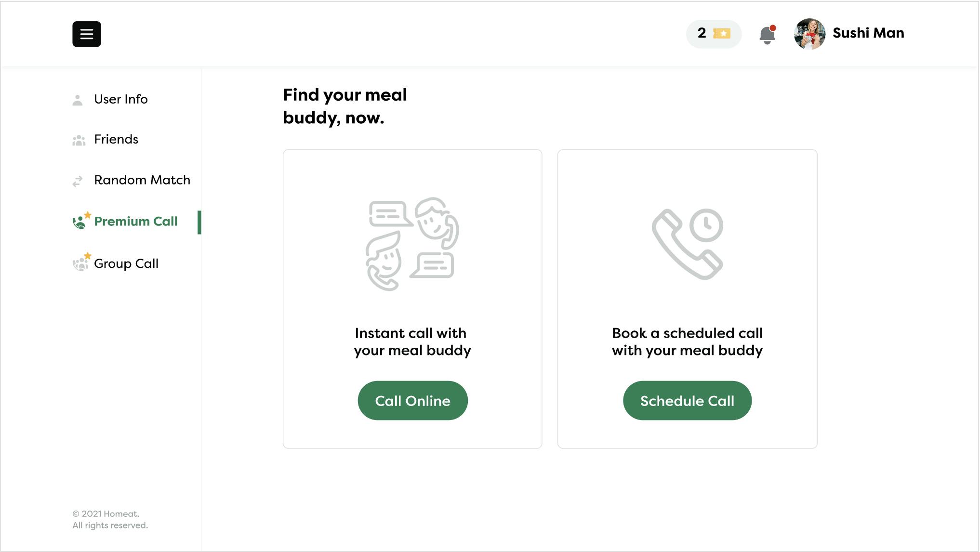Click the chatting meal buddies illustration

[412, 244]
